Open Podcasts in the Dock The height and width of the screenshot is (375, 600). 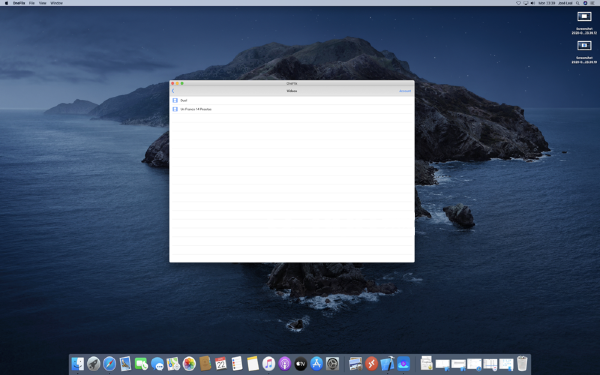click(x=285, y=364)
